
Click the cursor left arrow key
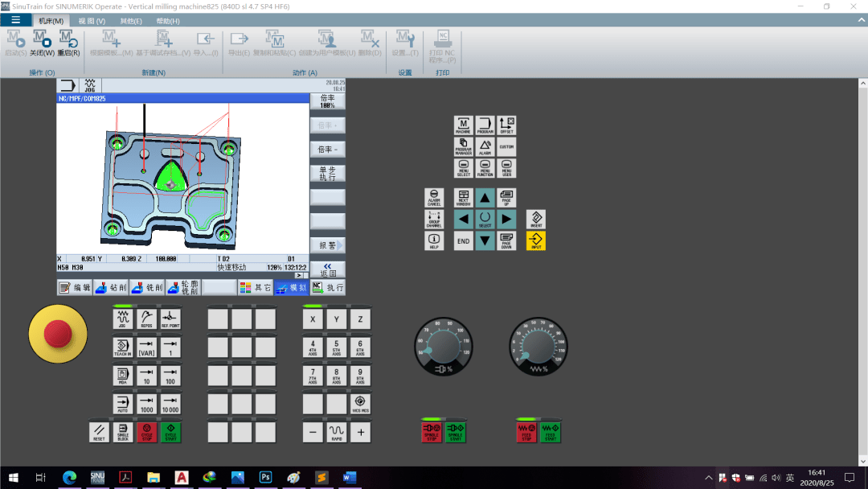coord(464,220)
